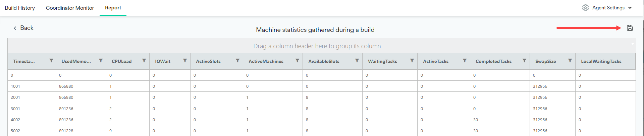Image resolution: width=644 pixels, height=136 pixels.
Task: Sort by ActiveTasks column header
Action: pos(436,61)
